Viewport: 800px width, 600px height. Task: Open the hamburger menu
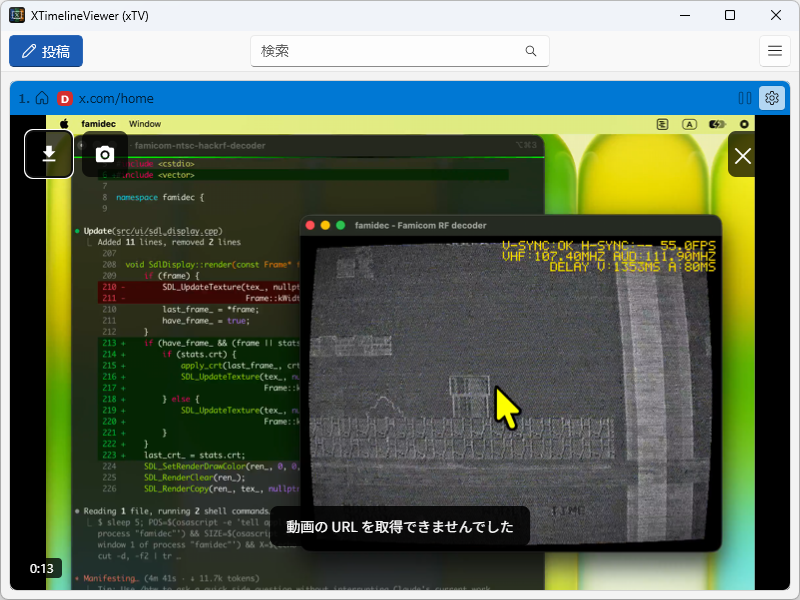pos(774,51)
